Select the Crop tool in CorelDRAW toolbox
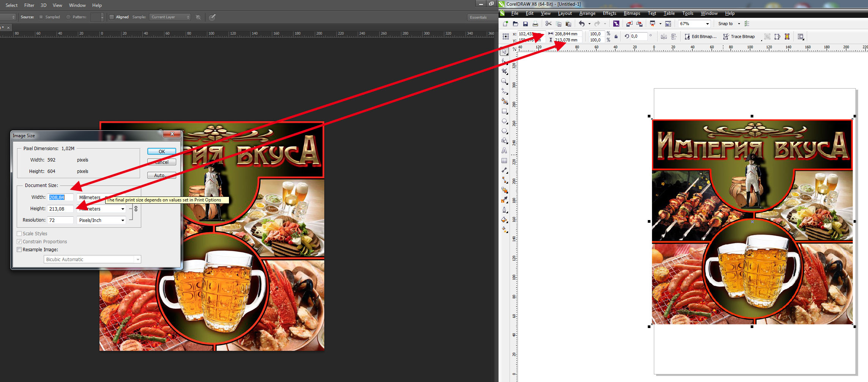This screenshot has height=382, width=868. [x=504, y=71]
